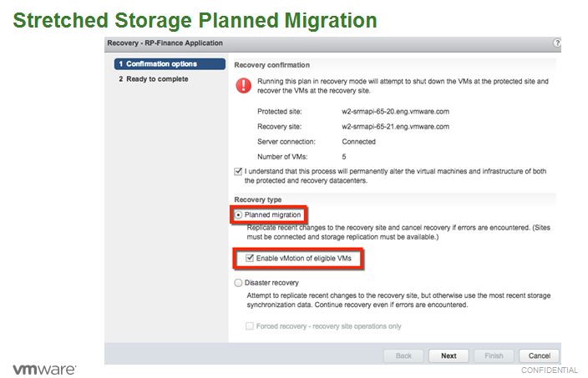The image size is (588, 378).
Task: Open help with the question mark icon
Action: coord(556,43)
